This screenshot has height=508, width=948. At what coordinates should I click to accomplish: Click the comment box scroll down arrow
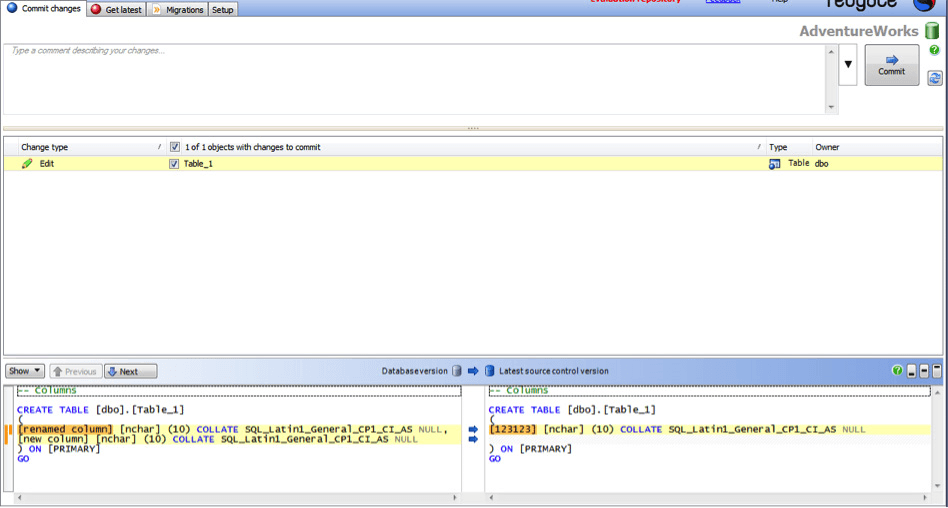(x=831, y=108)
